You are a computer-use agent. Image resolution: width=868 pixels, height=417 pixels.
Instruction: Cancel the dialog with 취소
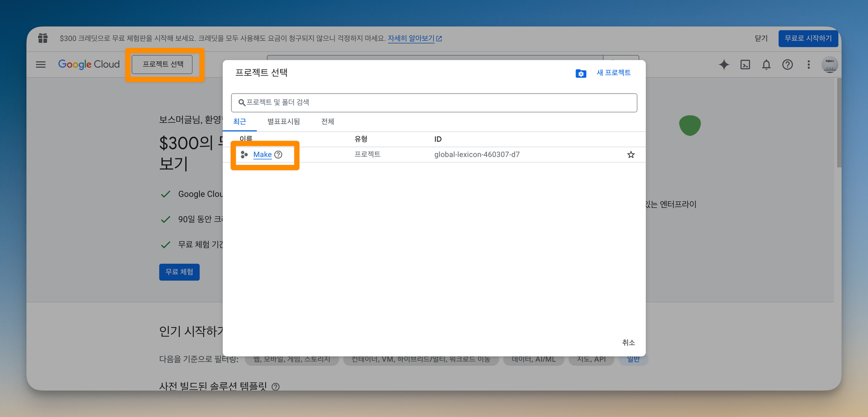(628, 342)
